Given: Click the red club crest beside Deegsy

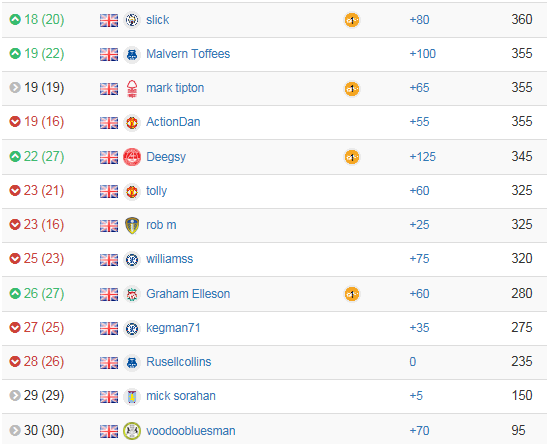Looking at the screenshot, I should pos(132,157).
